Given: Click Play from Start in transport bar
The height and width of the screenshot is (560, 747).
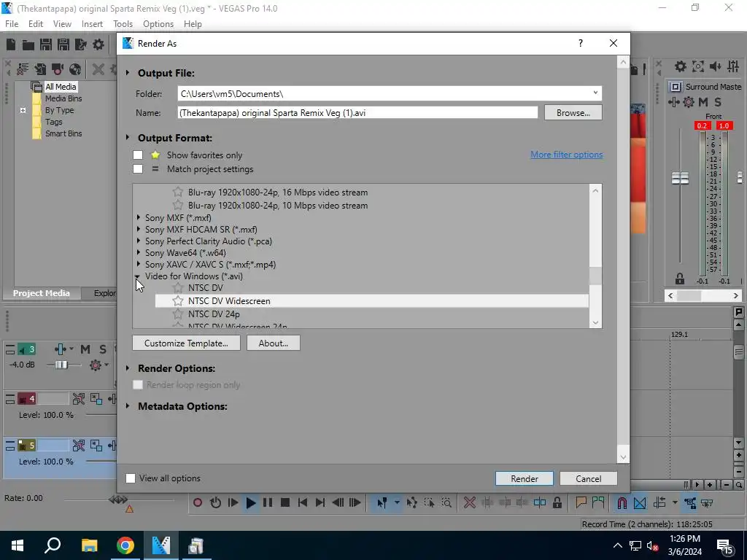Looking at the screenshot, I should click(x=233, y=502).
